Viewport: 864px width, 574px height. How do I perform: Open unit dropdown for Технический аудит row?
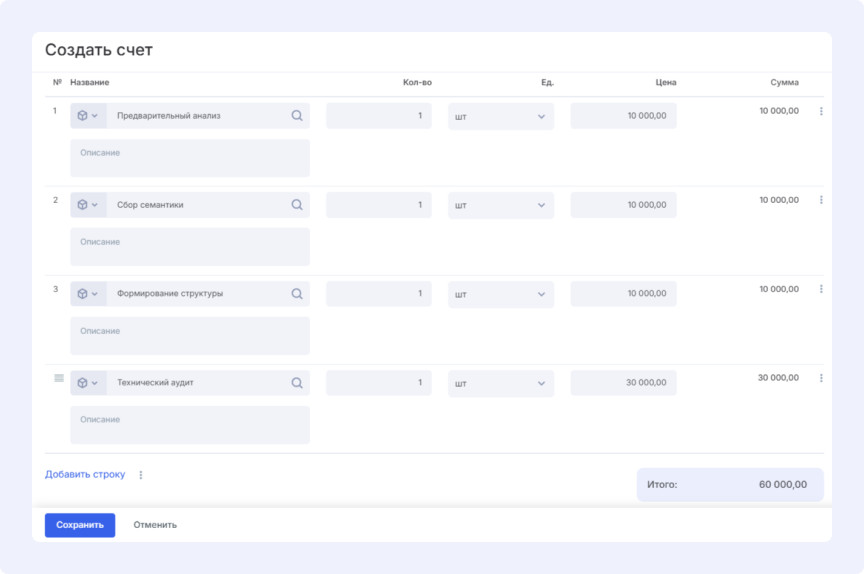pyautogui.click(x=500, y=383)
